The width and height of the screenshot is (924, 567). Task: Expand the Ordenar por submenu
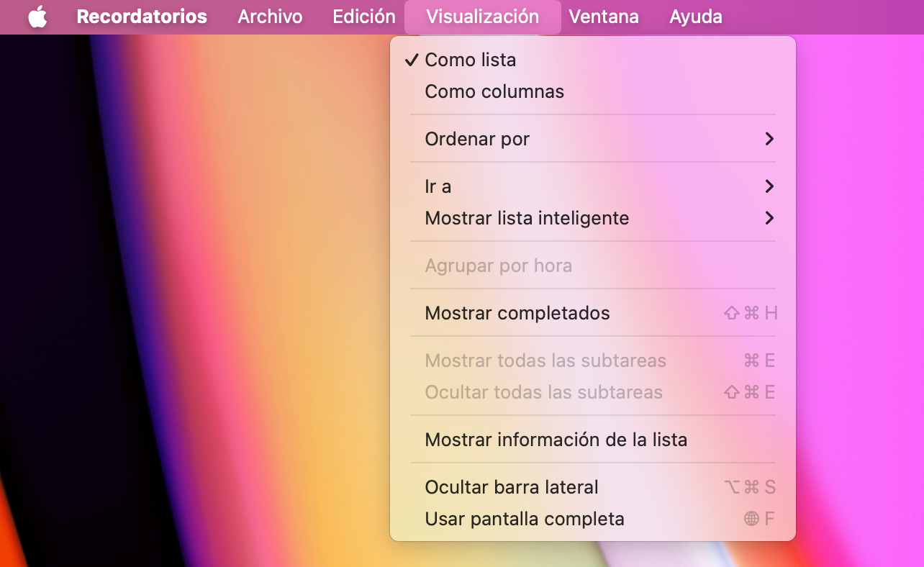pos(477,139)
